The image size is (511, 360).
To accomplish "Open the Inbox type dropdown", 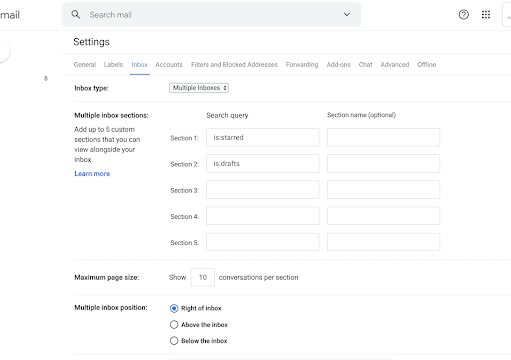I will [x=199, y=88].
